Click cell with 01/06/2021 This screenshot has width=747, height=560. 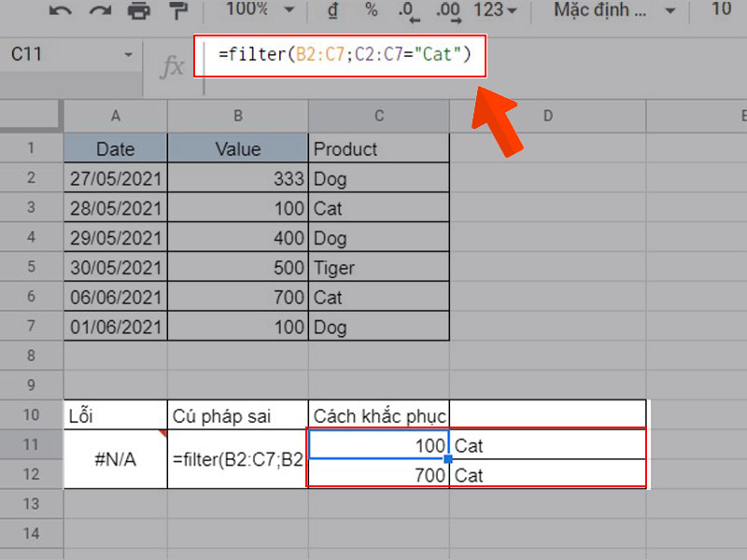tap(115, 326)
